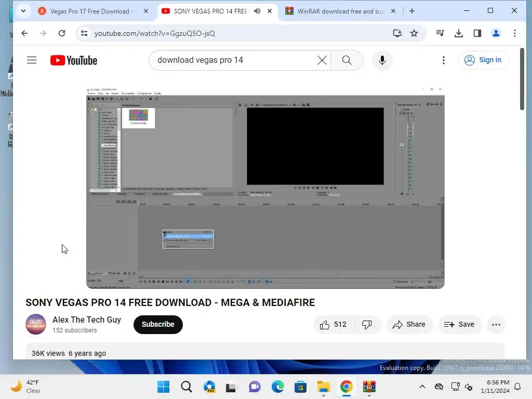Close the WinRAR download tab
This screenshot has width=532, height=399.
[393, 11]
